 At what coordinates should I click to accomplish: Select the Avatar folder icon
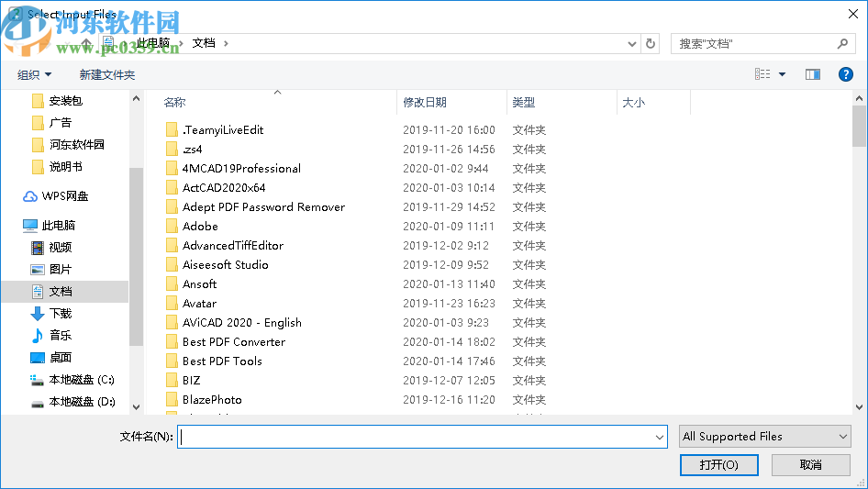pos(172,304)
